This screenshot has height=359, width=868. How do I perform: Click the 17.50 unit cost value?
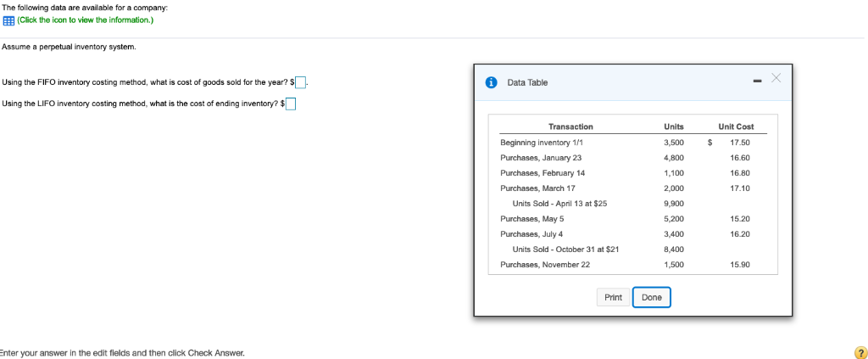point(740,143)
